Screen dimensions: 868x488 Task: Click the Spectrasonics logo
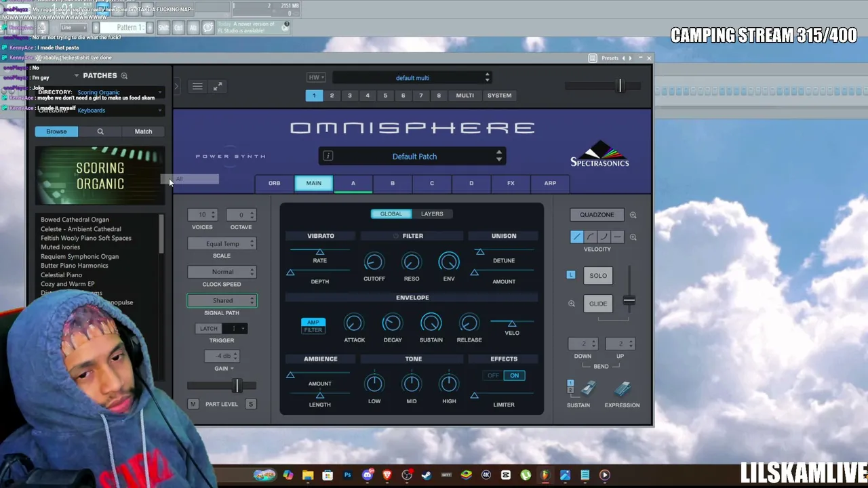[599, 154]
